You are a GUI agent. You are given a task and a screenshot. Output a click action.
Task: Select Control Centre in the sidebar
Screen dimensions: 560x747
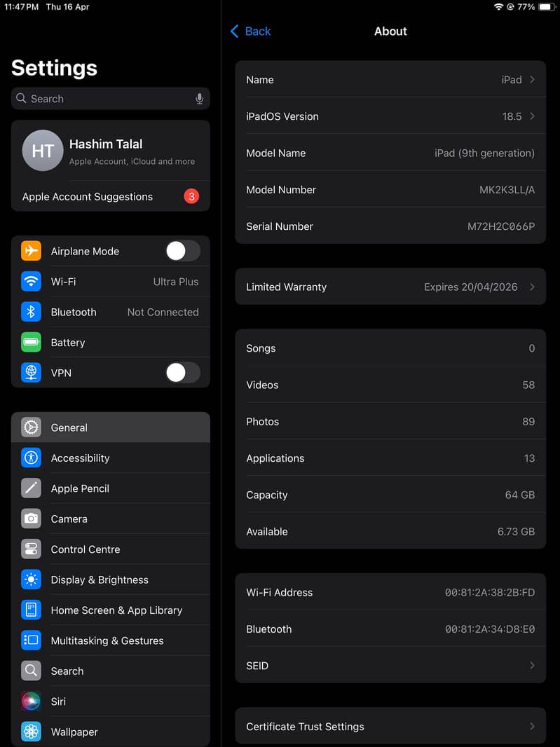pos(111,549)
